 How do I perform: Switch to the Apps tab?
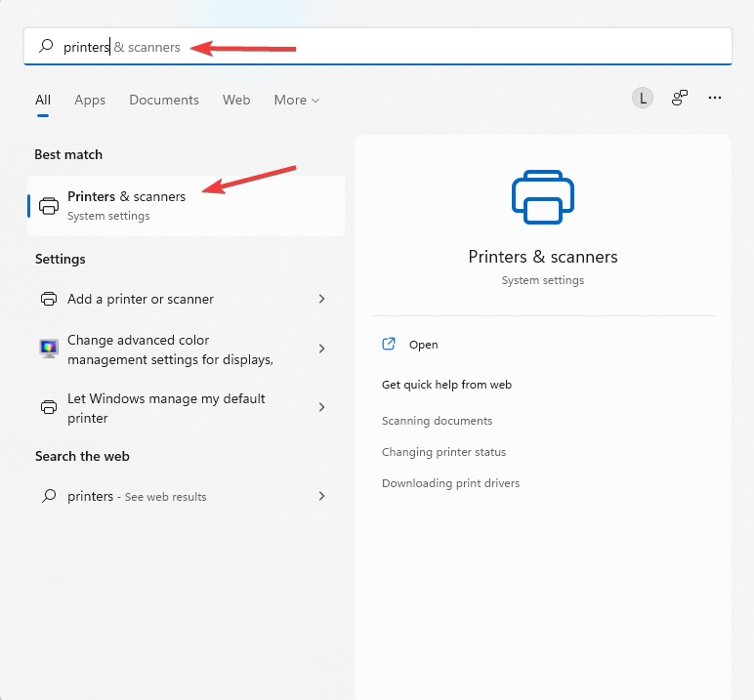pos(90,100)
